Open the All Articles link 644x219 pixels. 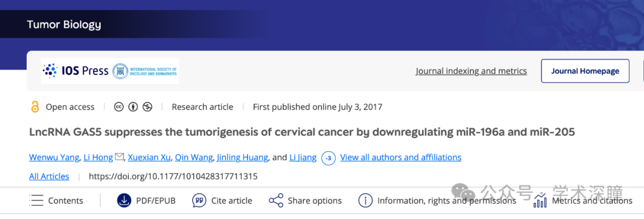(49, 176)
